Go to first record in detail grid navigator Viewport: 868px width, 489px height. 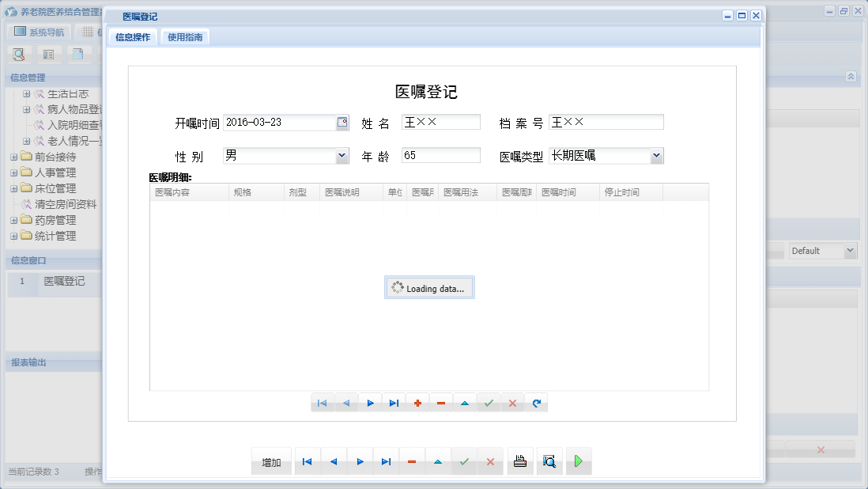coord(323,404)
